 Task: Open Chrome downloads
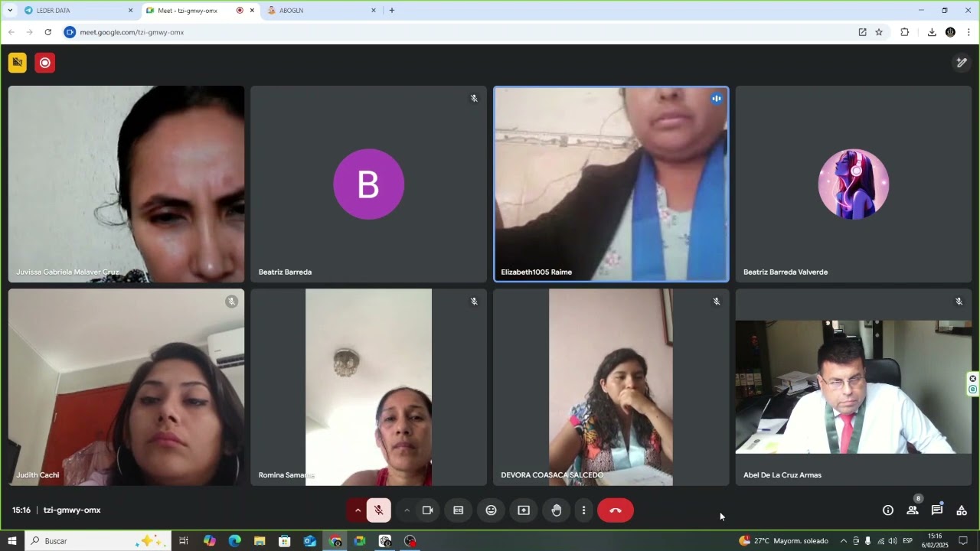pyautogui.click(x=932, y=32)
